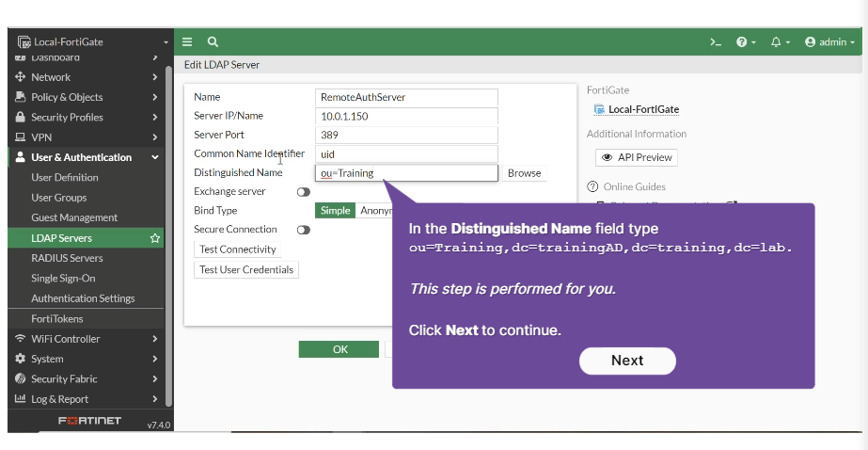The width and height of the screenshot is (868, 450).
Task: Open User Definition menu item
Action: 65,177
